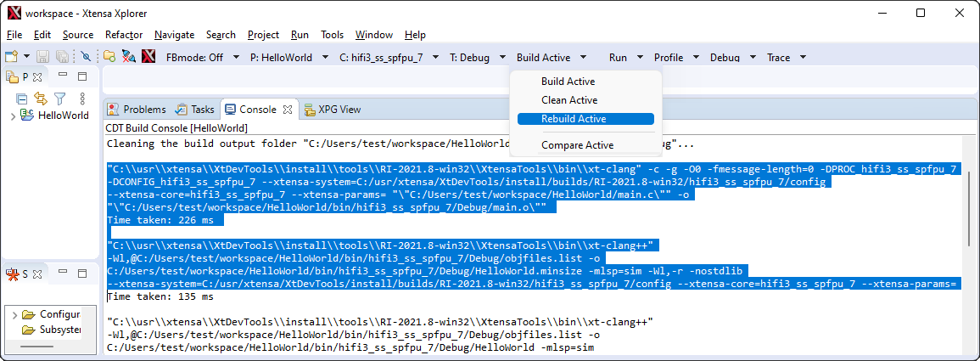
Task: Open the XPG View tab
Action: (339, 110)
